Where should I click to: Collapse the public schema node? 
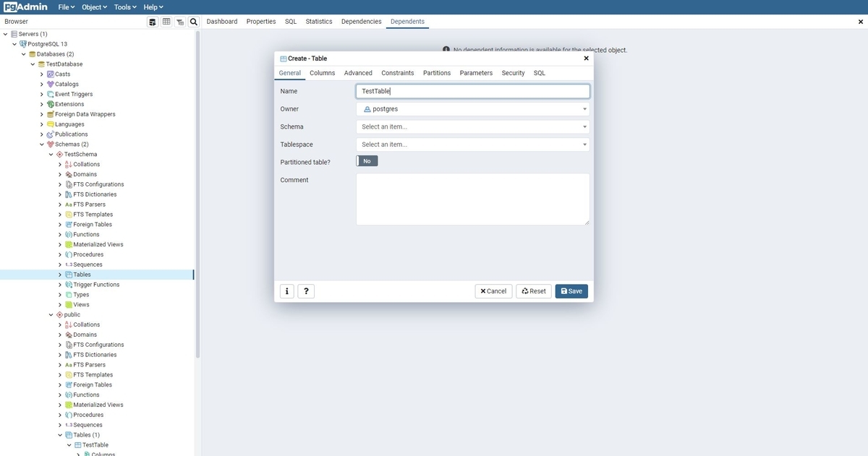(51, 315)
